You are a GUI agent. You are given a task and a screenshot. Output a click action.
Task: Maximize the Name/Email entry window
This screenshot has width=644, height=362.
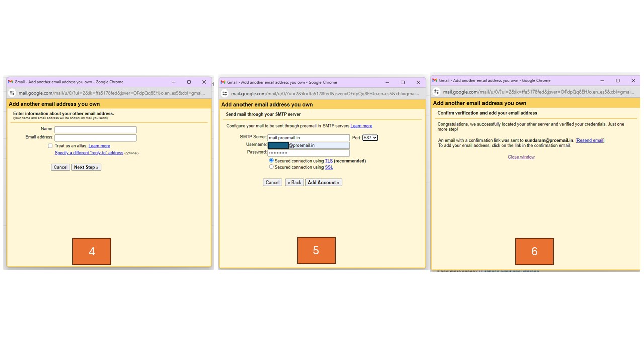tap(189, 82)
